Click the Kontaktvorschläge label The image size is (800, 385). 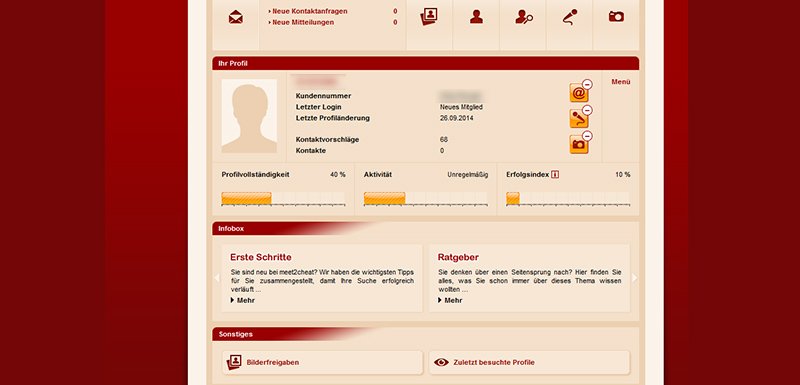[x=328, y=140]
